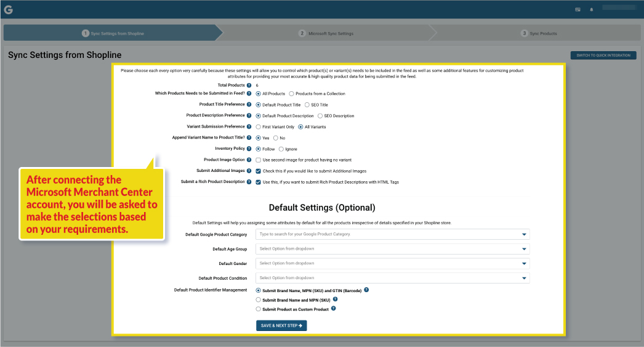644x347 pixels.
Task: Show help for Brand Name, MPN and GTIN option
Action: click(x=366, y=290)
